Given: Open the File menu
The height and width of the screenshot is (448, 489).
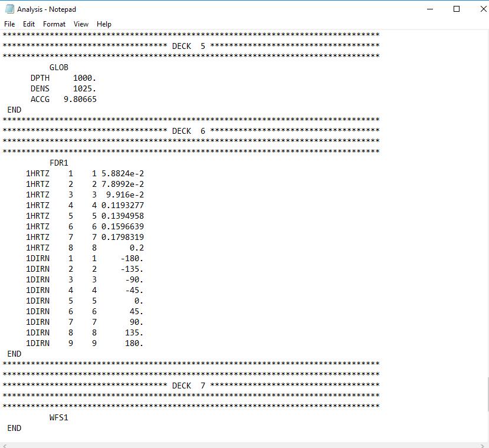Looking at the screenshot, I should (x=9, y=24).
